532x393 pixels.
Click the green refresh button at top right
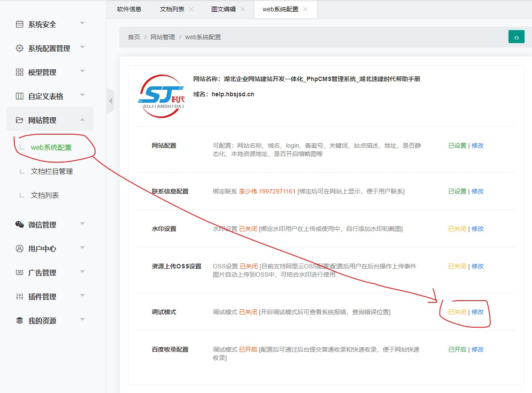pyautogui.click(x=516, y=37)
